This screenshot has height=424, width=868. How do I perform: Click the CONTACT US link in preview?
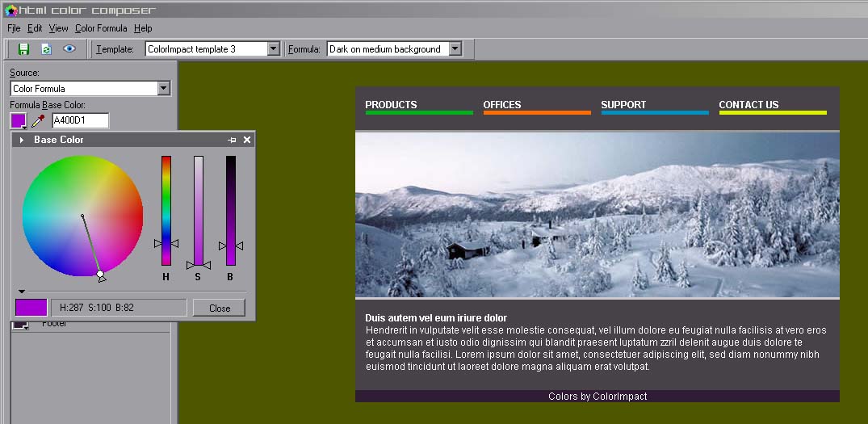[748, 105]
